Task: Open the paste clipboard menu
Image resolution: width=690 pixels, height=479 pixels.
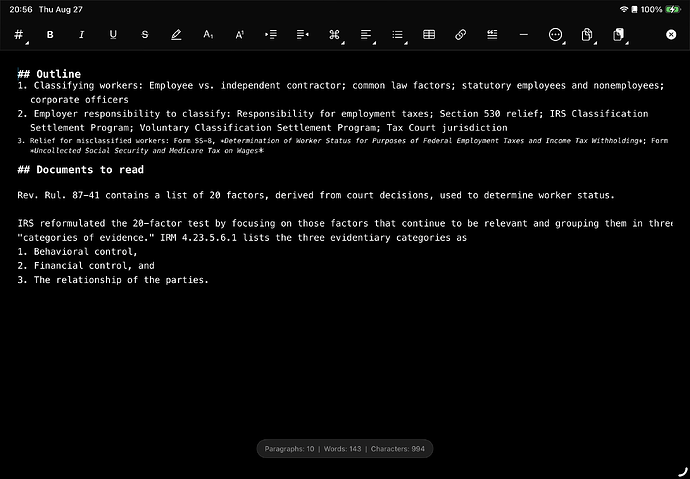Action: (x=619, y=35)
